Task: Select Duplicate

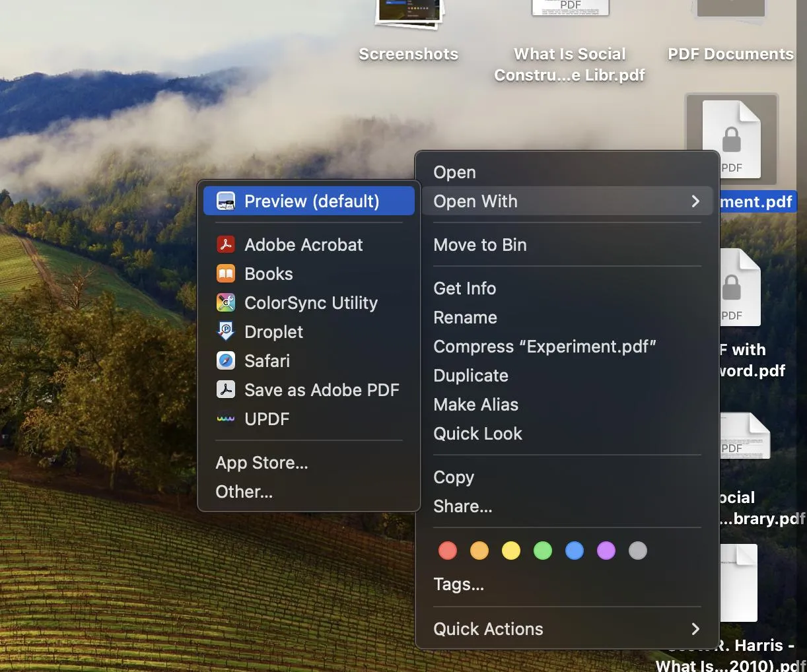Action: tap(567, 376)
